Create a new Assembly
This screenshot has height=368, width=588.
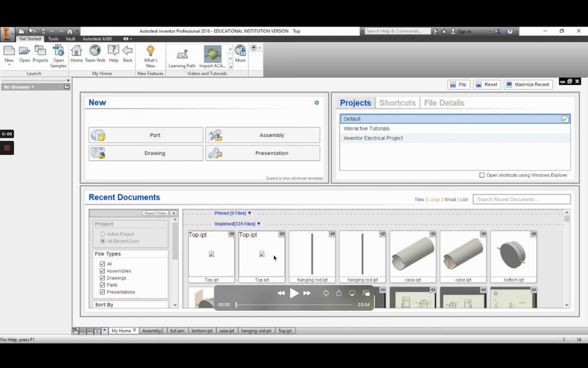tap(263, 135)
